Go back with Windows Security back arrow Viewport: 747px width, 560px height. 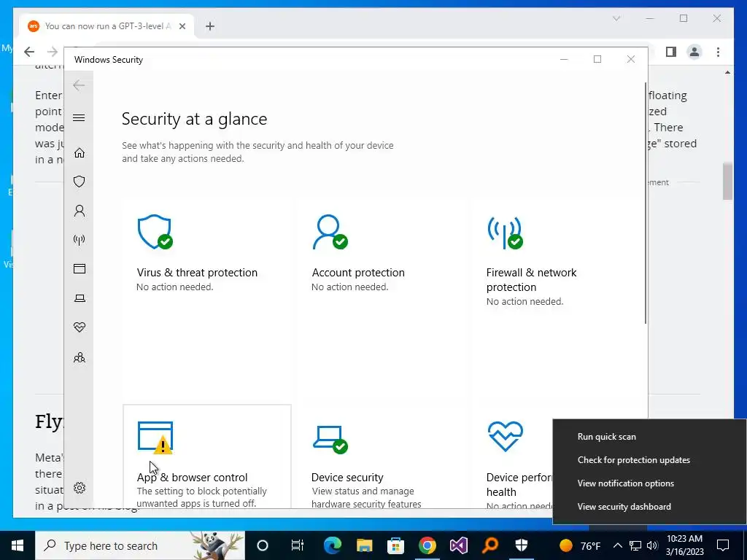[79, 85]
